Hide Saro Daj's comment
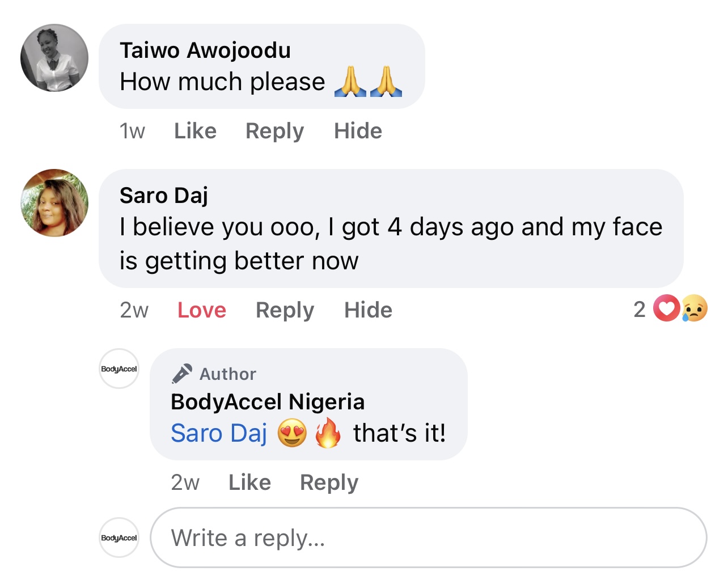Viewport: 728px width, 584px height. 368,310
